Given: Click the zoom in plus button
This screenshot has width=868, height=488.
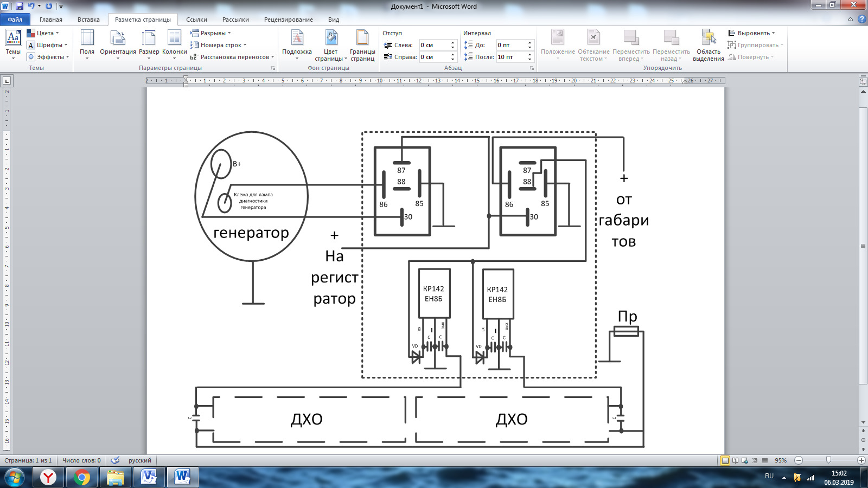Looking at the screenshot, I should click(861, 460).
